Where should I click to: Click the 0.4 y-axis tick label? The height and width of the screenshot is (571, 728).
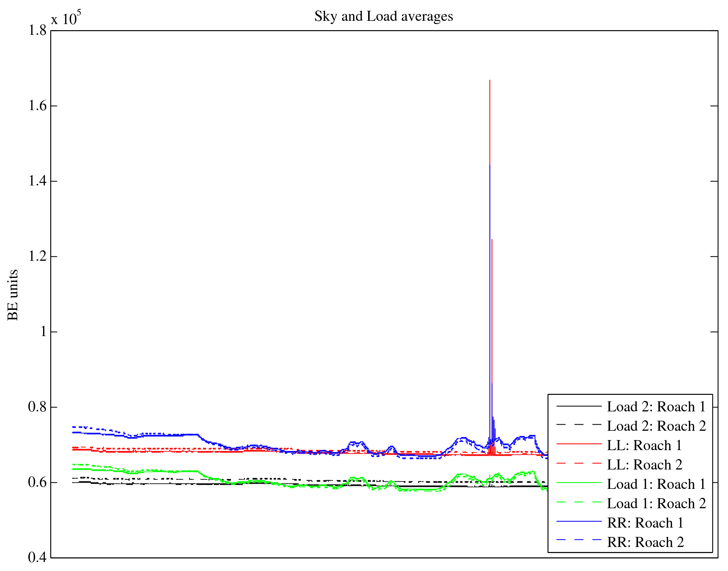(37, 557)
